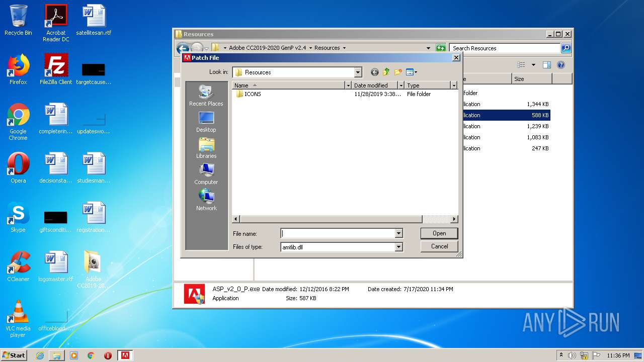This screenshot has width=644, height=362.
Task: Select Recent Places in the sidebar
Action: [206, 96]
